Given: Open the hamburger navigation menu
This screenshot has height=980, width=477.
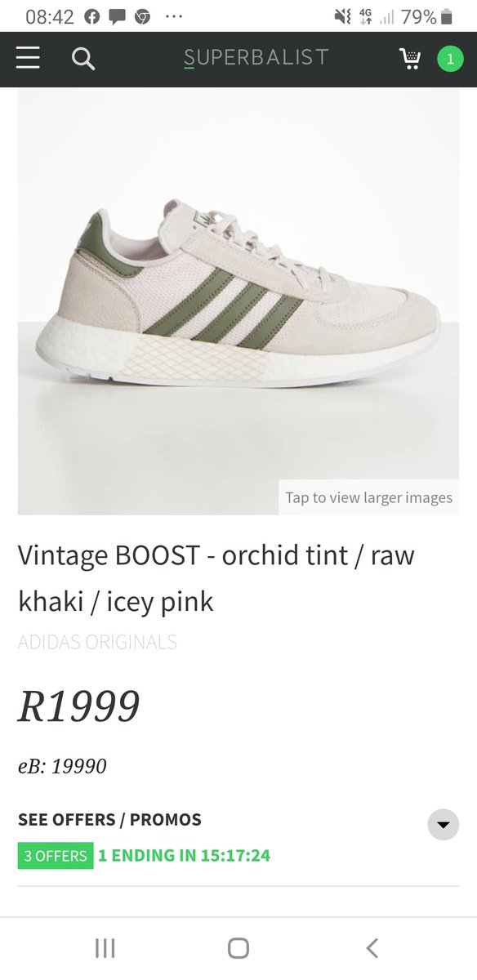Looking at the screenshot, I should (x=28, y=58).
